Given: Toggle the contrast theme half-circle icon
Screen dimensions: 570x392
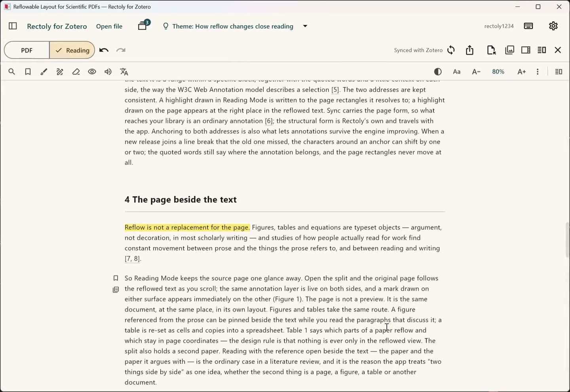Looking at the screenshot, I should [x=438, y=72].
